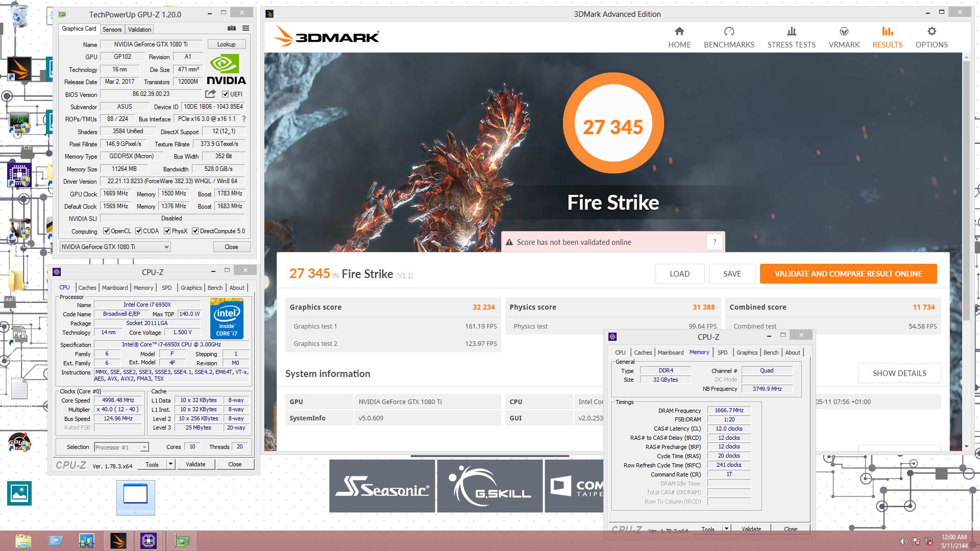Image resolution: width=980 pixels, height=551 pixels.
Task: Open the 3DMark desktop shortcut
Action: [19, 69]
